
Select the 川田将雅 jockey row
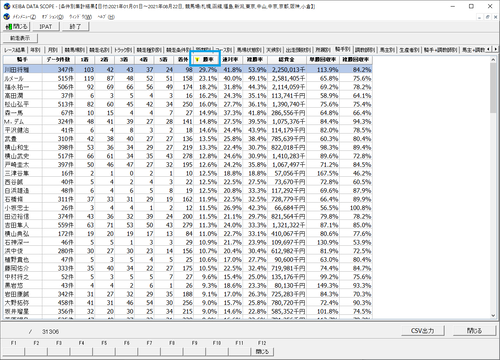click(x=188, y=69)
